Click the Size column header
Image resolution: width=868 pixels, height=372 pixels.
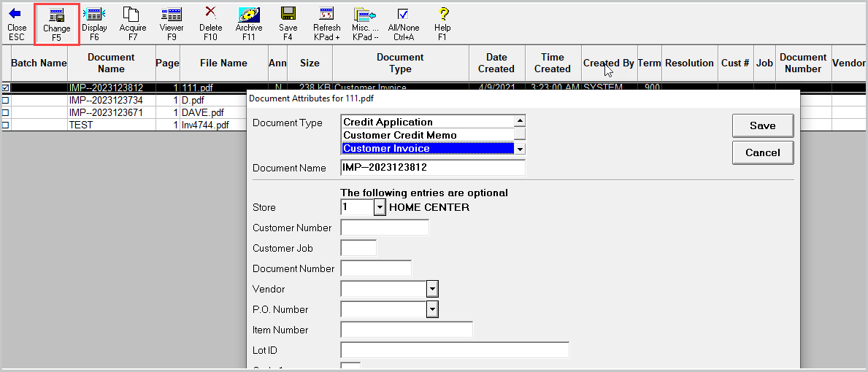tap(310, 63)
